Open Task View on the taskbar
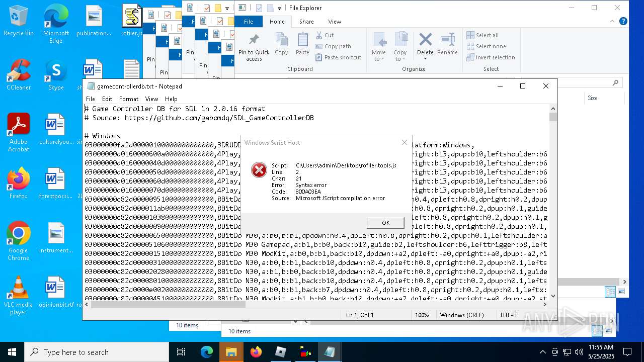This screenshot has width=644, height=362. [x=181, y=352]
